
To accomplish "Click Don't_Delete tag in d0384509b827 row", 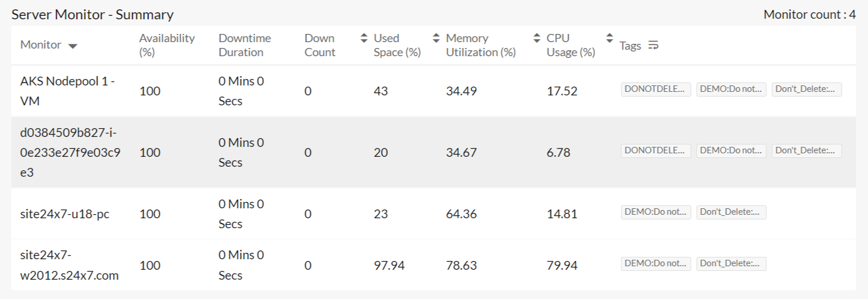I will 807,150.
